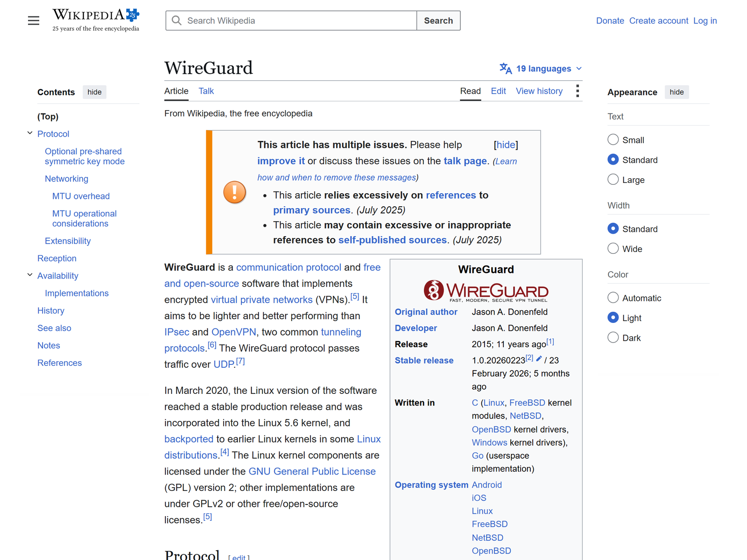Click the Original author infobox label link
747x560 pixels.
click(x=426, y=312)
